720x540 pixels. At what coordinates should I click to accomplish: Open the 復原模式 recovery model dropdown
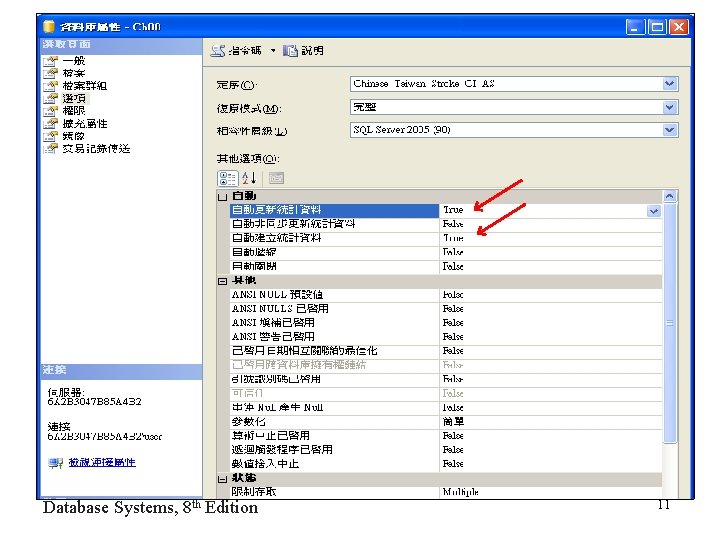coord(669,107)
